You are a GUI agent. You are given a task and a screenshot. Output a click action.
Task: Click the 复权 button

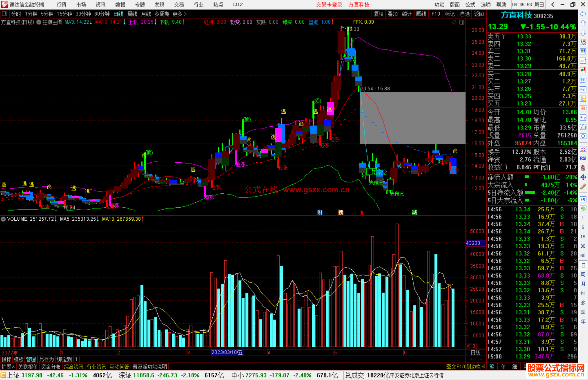pos(378,14)
